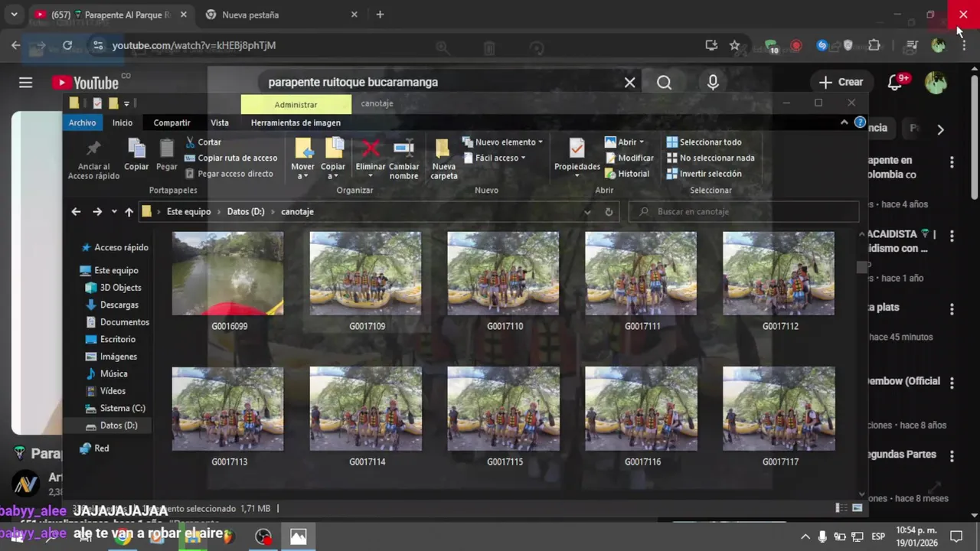
Task: Go up one folder level
Action: pyautogui.click(x=129, y=212)
